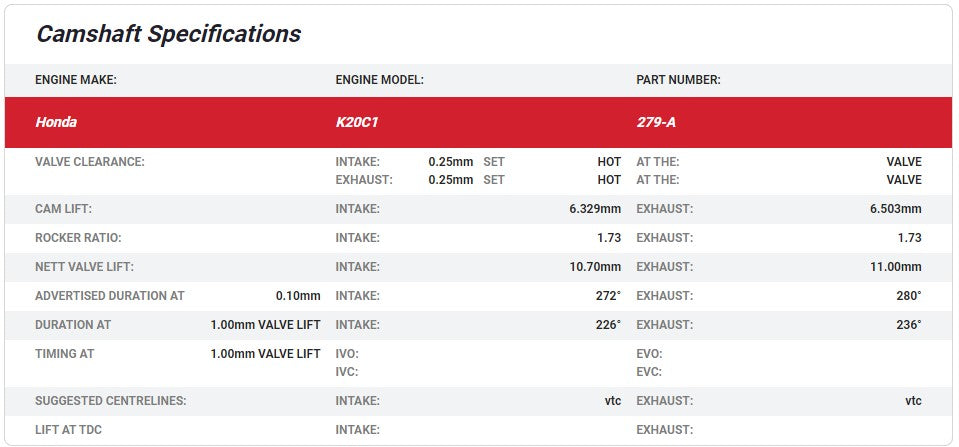The height and width of the screenshot is (447, 959).
Task: Click the IVC: timing label
Action: [347, 372]
